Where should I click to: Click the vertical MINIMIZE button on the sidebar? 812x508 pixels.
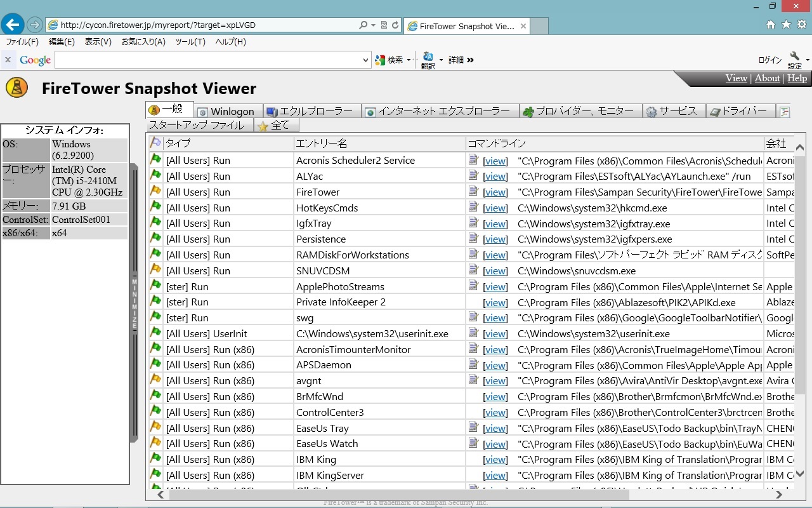pos(134,305)
